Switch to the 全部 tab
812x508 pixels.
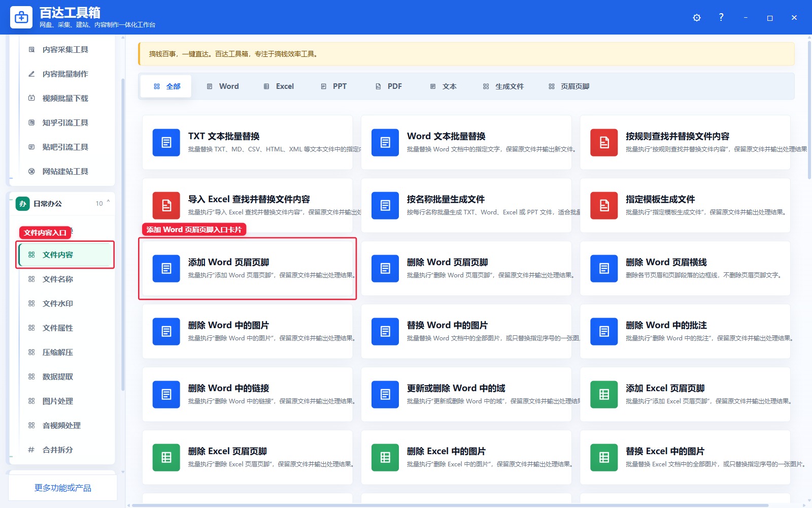point(167,86)
